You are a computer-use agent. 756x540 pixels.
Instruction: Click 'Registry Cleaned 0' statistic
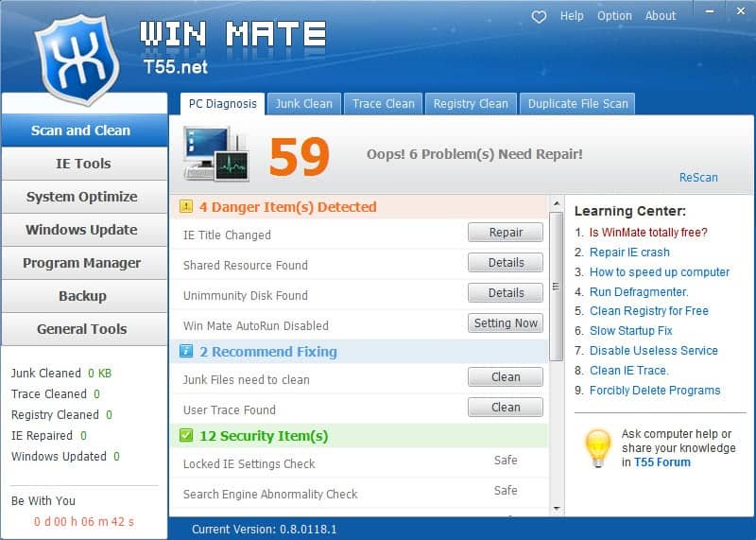[x=61, y=414]
